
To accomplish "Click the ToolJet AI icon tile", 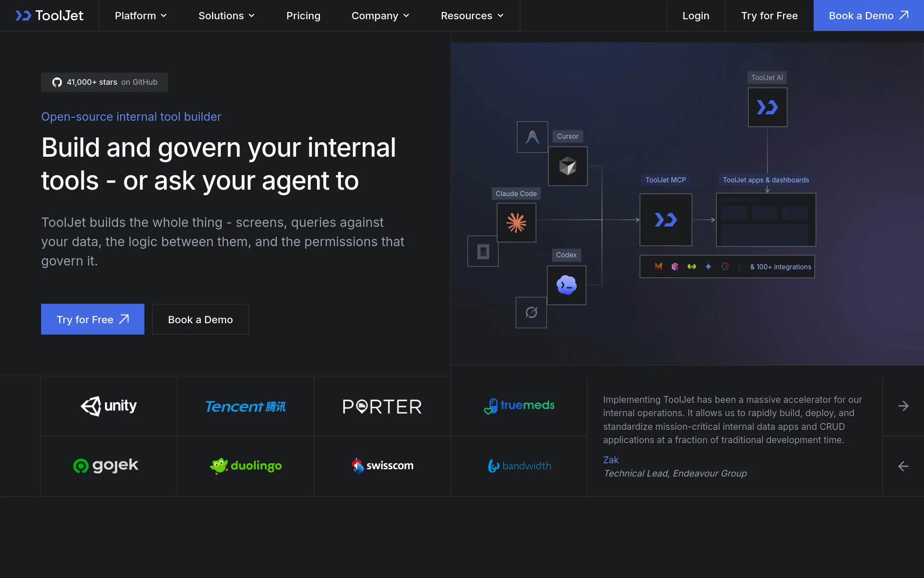I will tap(767, 107).
